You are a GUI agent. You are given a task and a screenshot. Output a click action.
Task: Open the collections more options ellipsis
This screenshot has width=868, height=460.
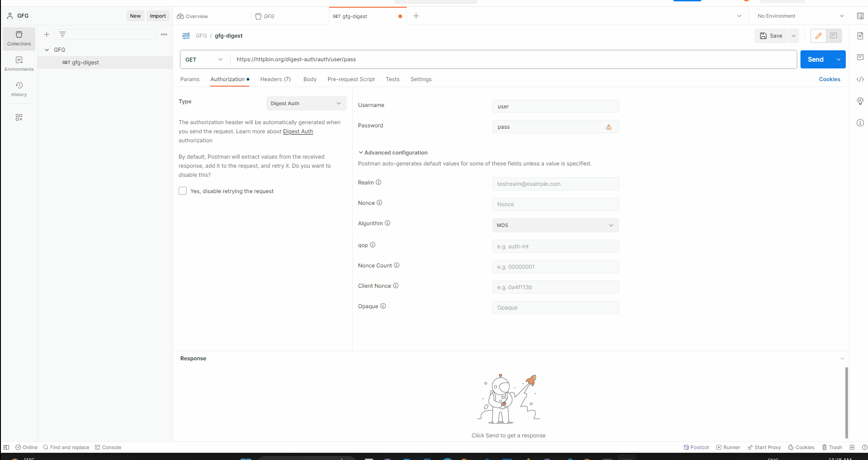tap(164, 34)
